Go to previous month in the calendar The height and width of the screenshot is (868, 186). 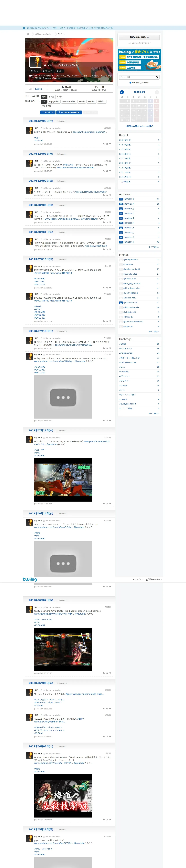point(122,92)
